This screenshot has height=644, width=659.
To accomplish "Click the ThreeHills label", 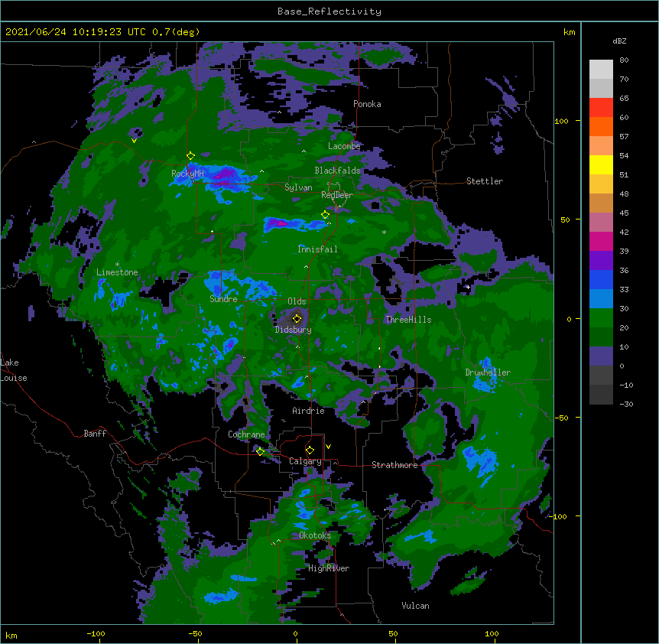I will (408, 320).
